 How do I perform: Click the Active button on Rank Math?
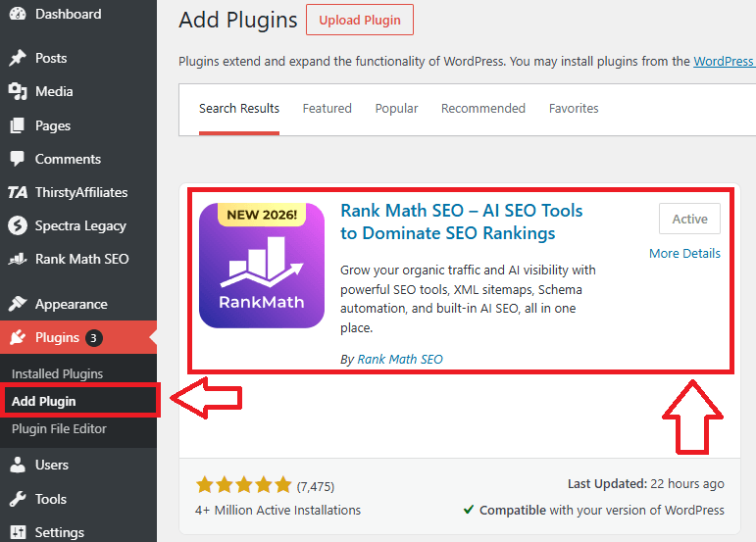point(690,219)
